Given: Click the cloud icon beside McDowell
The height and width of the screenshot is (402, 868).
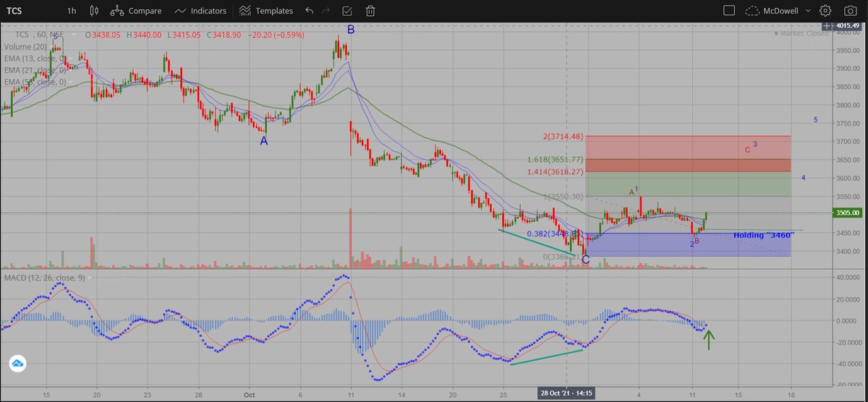Looking at the screenshot, I should pos(752,11).
